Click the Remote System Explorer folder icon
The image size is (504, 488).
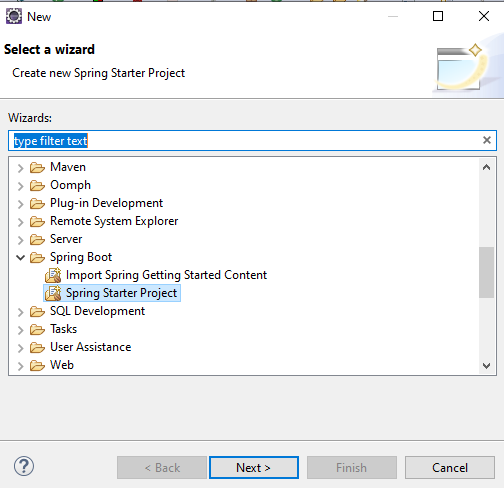click(x=37, y=221)
